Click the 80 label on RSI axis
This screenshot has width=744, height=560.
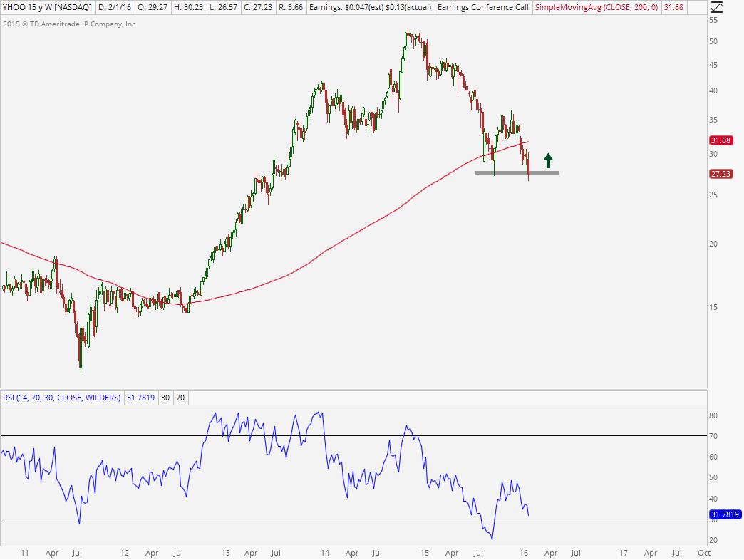[x=713, y=416]
